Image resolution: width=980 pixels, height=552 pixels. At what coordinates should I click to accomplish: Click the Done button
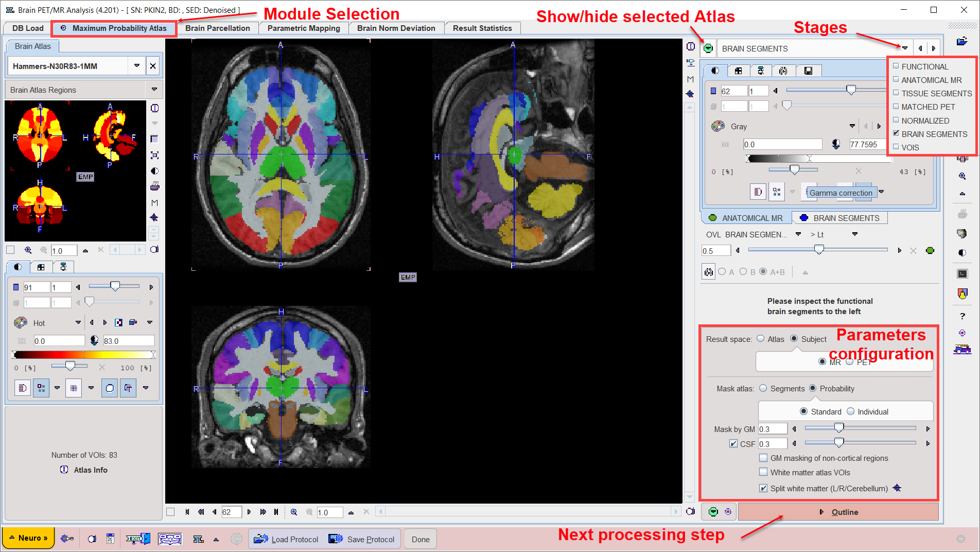pos(421,539)
